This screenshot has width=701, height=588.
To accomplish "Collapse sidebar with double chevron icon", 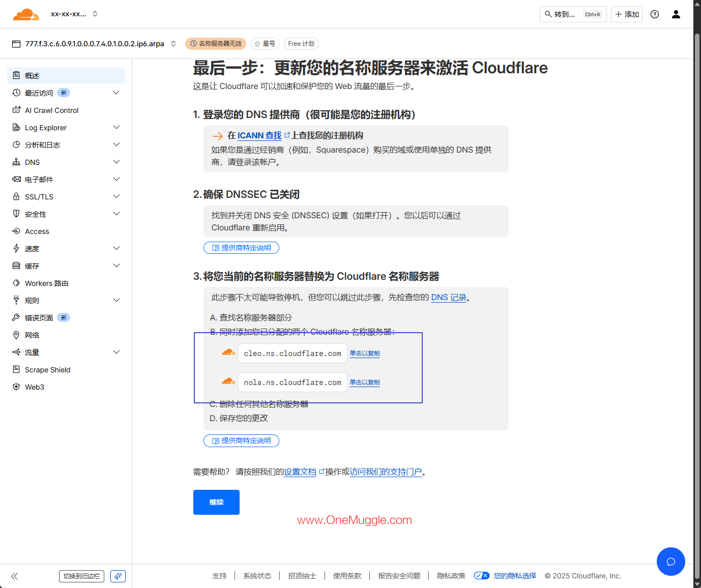I will pos(14,576).
